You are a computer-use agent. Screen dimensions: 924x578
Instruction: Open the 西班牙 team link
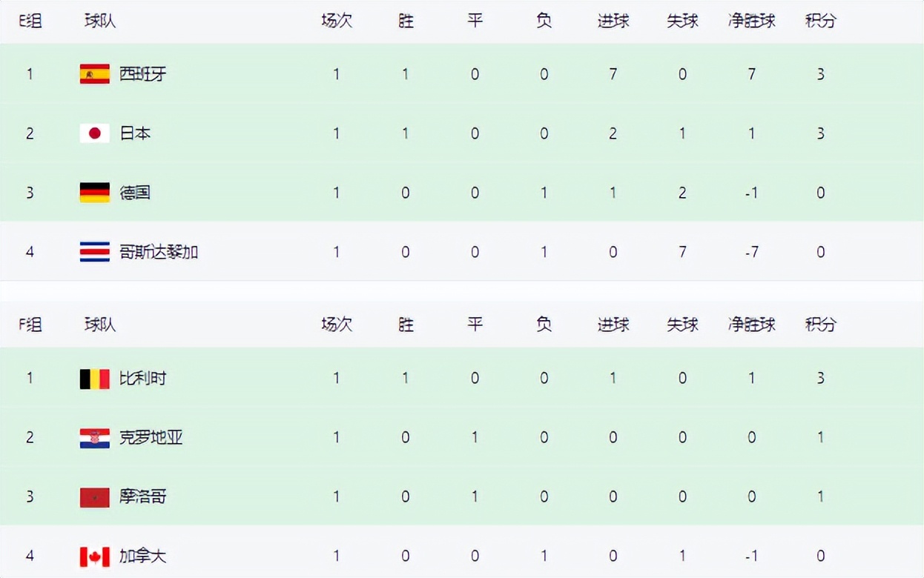click(142, 74)
